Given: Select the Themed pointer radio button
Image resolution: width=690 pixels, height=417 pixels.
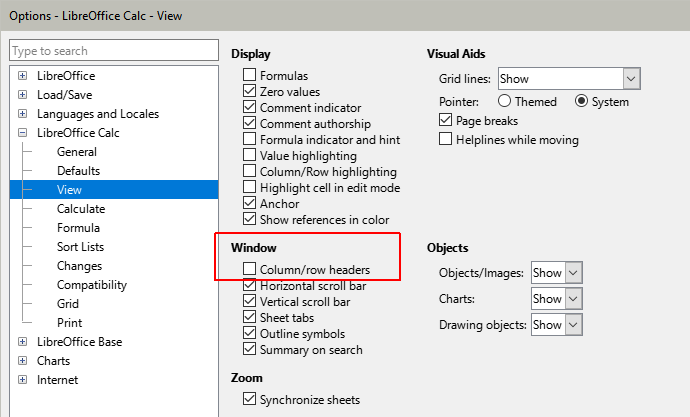Looking at the screenshot, I should [505, 101].
